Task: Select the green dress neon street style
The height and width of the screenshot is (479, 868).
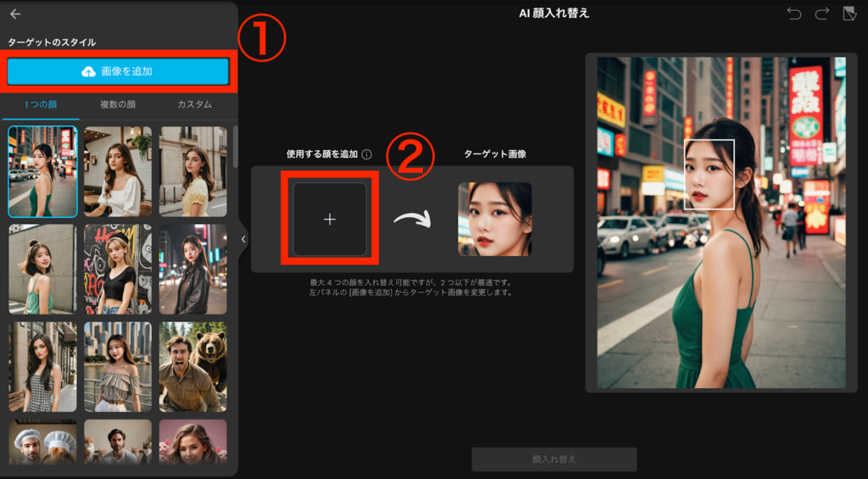Action: [x=42, y=171]
